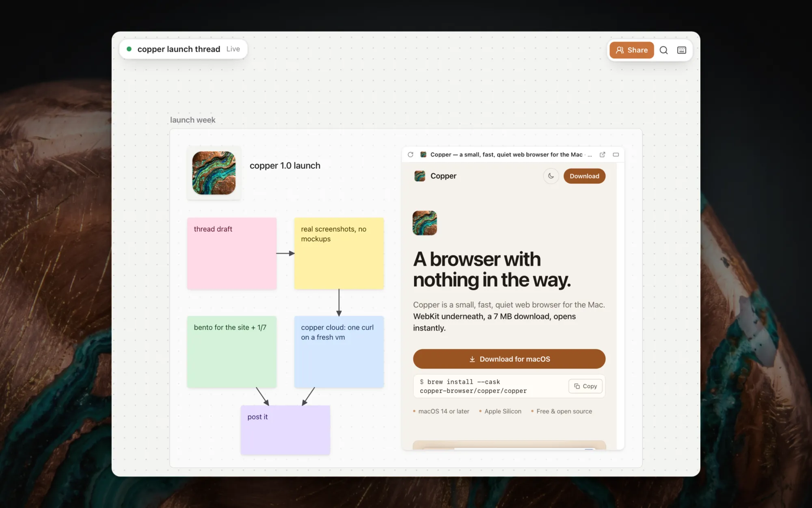Click the copper mineral image thumbnail

(x=214, y=173)
